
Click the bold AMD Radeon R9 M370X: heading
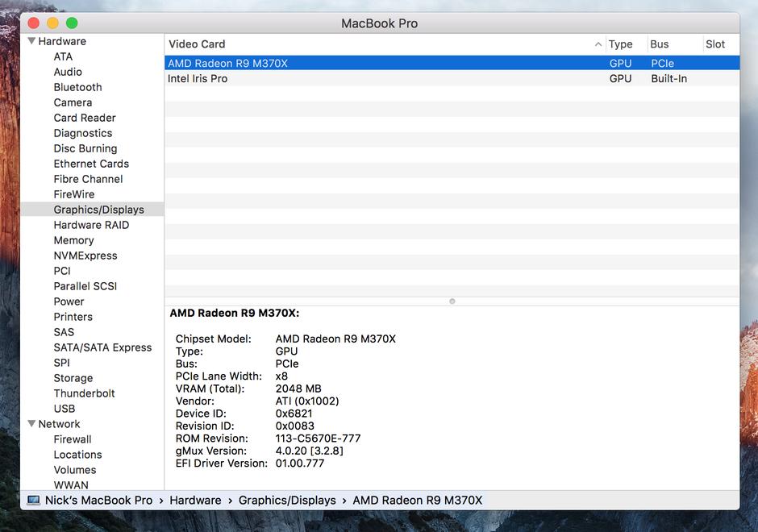[x=235, y=313]
